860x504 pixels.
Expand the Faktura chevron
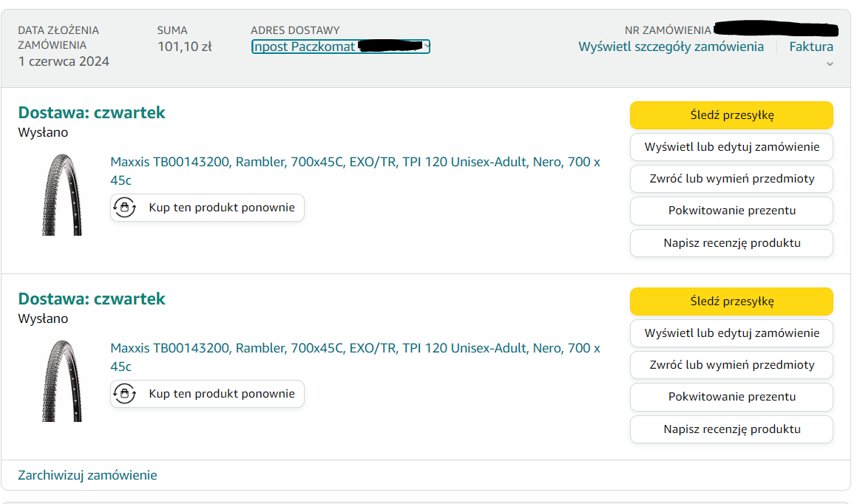830,64
